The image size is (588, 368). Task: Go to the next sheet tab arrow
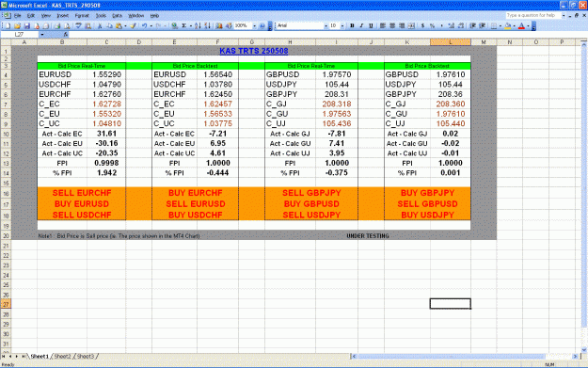click(x=17, y=357)
